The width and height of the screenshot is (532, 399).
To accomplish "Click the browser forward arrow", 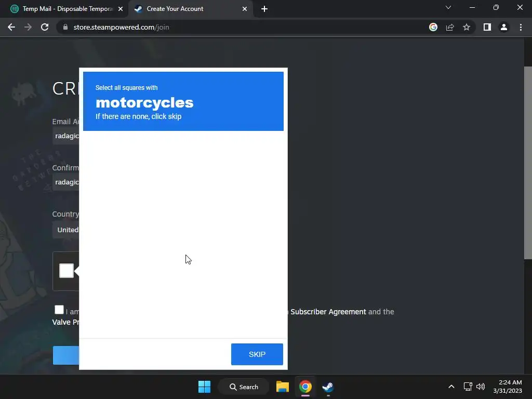I will (x=28, y=27).
